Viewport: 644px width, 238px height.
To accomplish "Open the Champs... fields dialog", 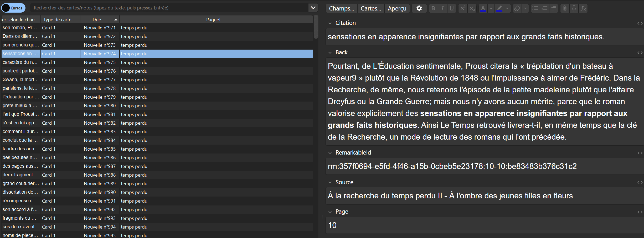I will (x=341, y=8).
